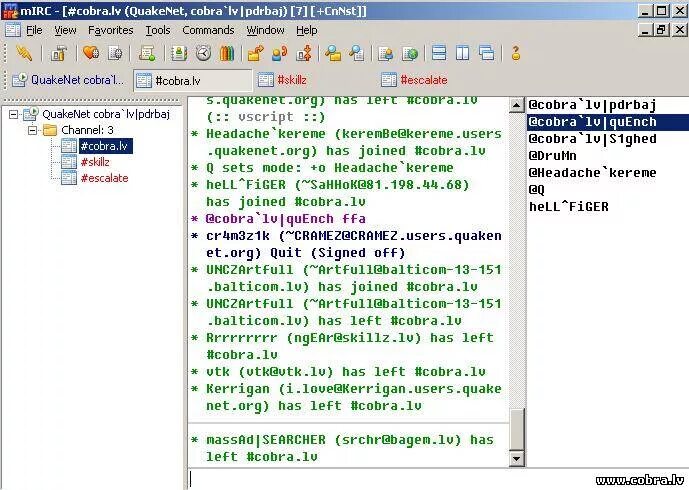
Task: Select the Channel: 3 folder in tree
Action: click(87, 130)
